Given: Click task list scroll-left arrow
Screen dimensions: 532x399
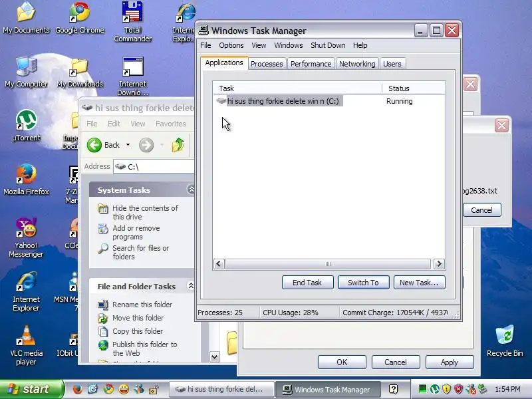Looking at the screenshot, I should [x=219, y=264].
